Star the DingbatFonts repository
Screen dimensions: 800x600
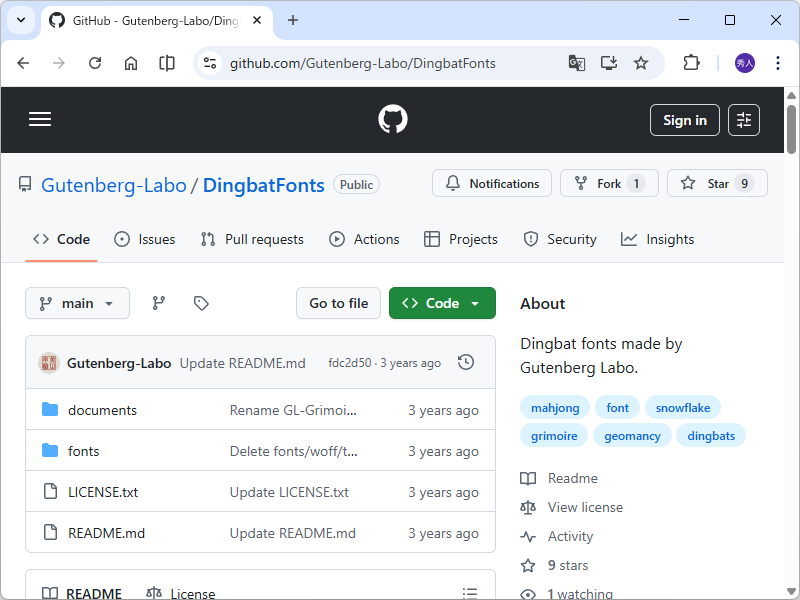(x=717, y=183)
